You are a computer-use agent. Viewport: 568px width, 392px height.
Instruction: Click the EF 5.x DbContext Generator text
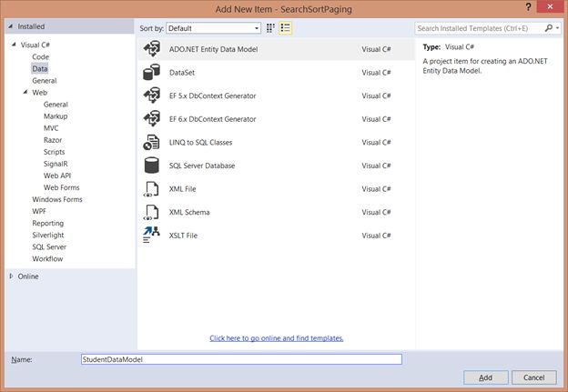212,95
